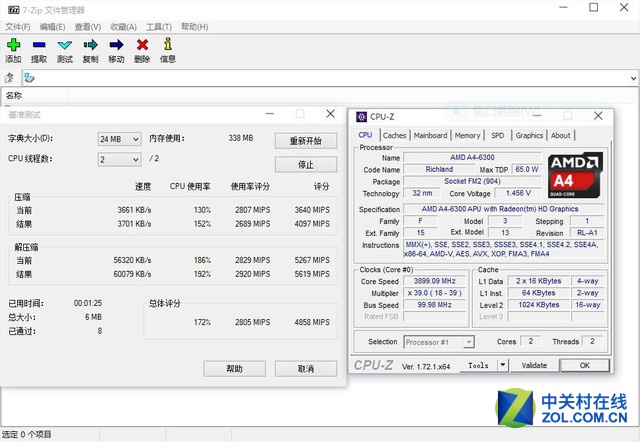Click the 名称 column header in file list
640x442 pixels.
point(14,96)
